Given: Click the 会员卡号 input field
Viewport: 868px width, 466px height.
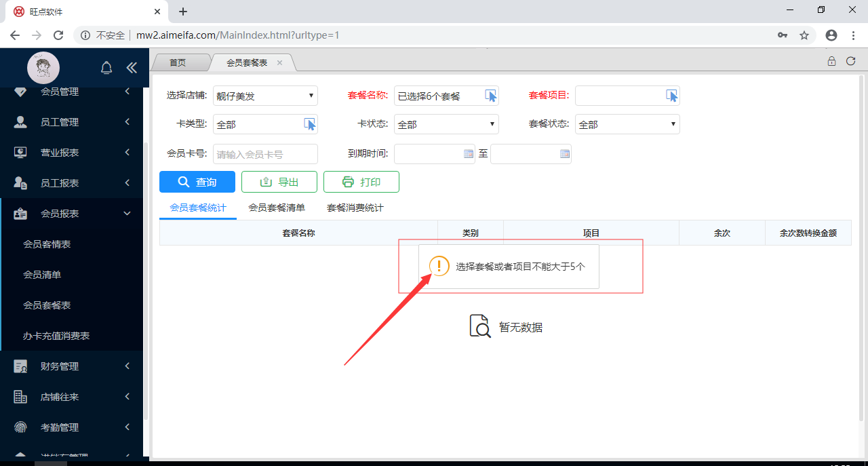Looking at the screenshot, I should [265, 154].
